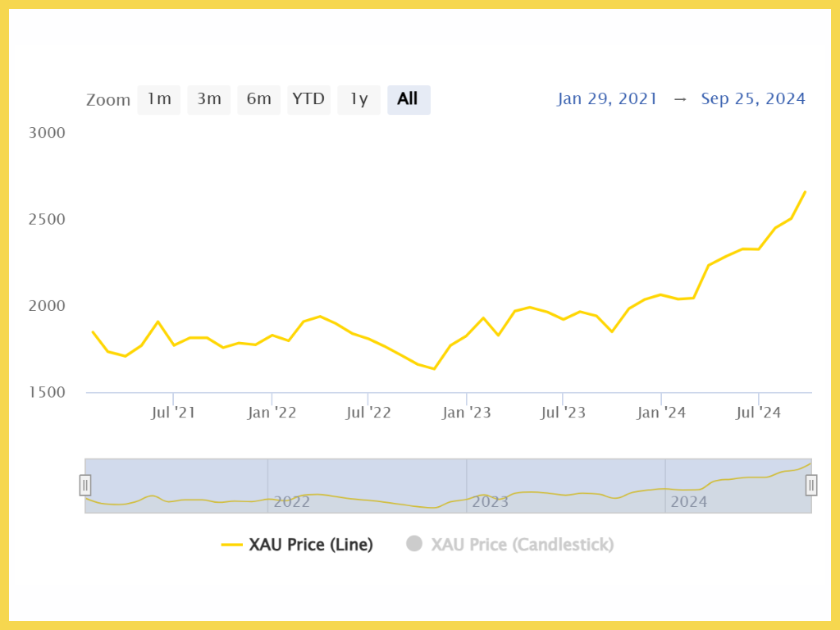The height and width of the screenshot is (630, 840).
Task: Click the 2022 label in navigator
Action: (292, 502)
